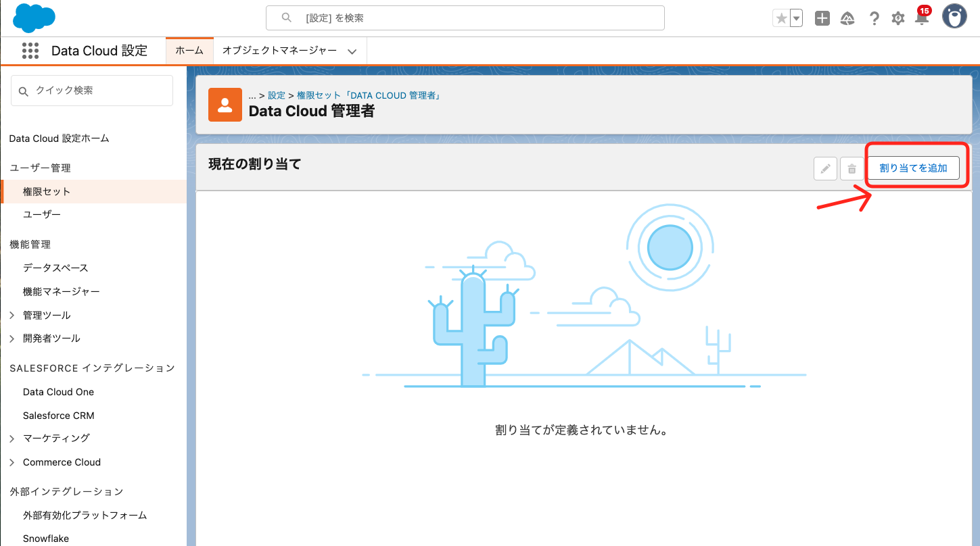Open the 権限セット「DATA CLOUD 管理者」 breadcrumb link
Screen dimensions: 980x546
[369, 96]
